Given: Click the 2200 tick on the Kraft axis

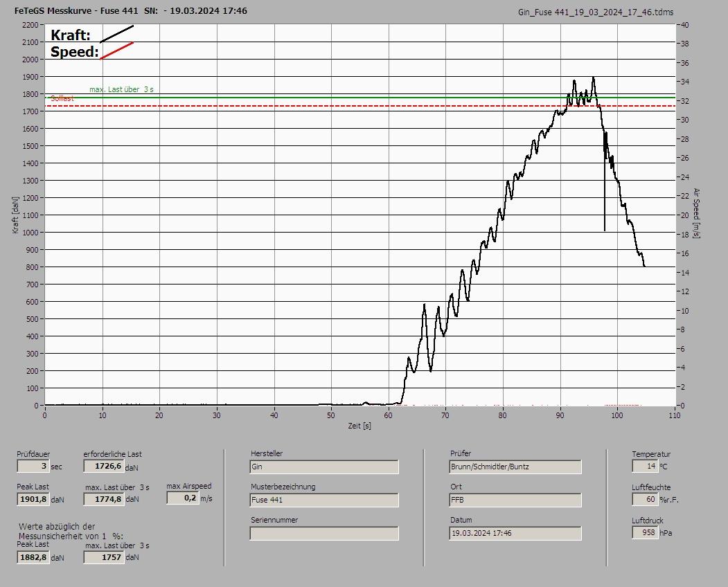Looking at the screenshot, I should 30,25.
